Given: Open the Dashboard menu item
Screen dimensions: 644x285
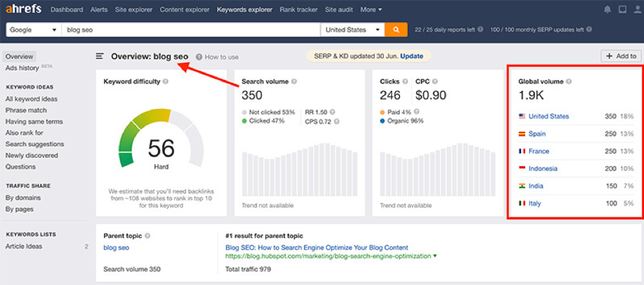Looking at the screenshot, I should 67,9.
